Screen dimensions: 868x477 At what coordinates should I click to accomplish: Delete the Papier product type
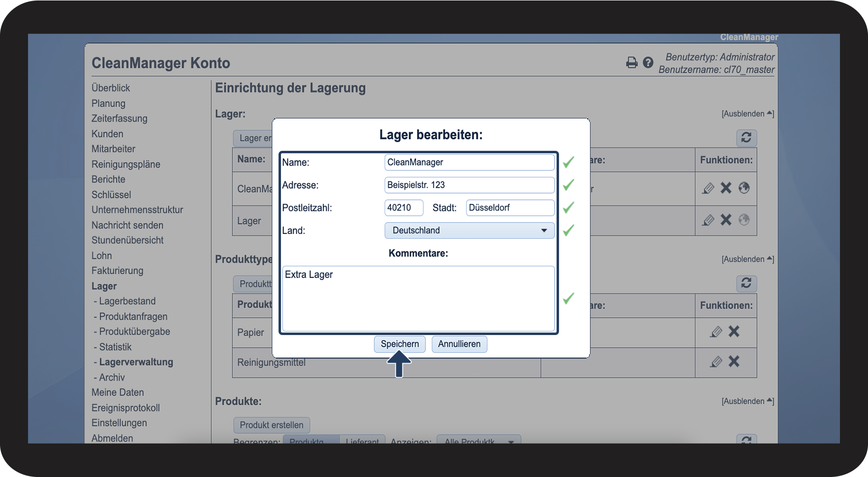[734, 332]
